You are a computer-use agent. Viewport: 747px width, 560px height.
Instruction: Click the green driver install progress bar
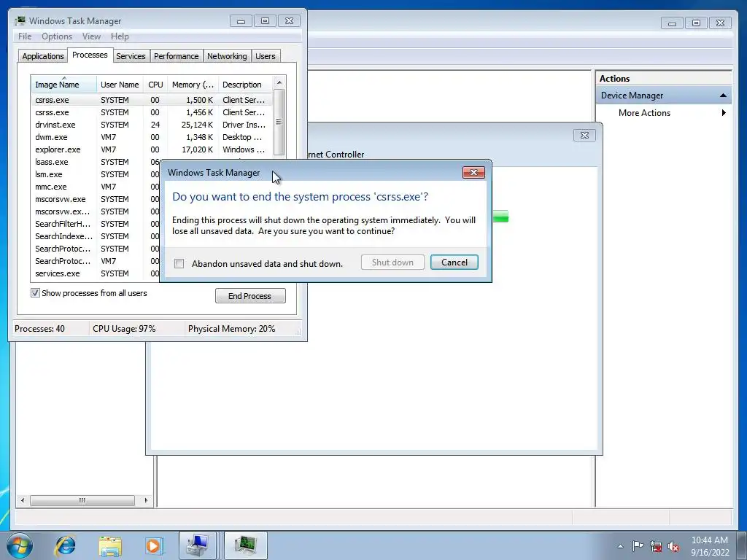[500, 217]
